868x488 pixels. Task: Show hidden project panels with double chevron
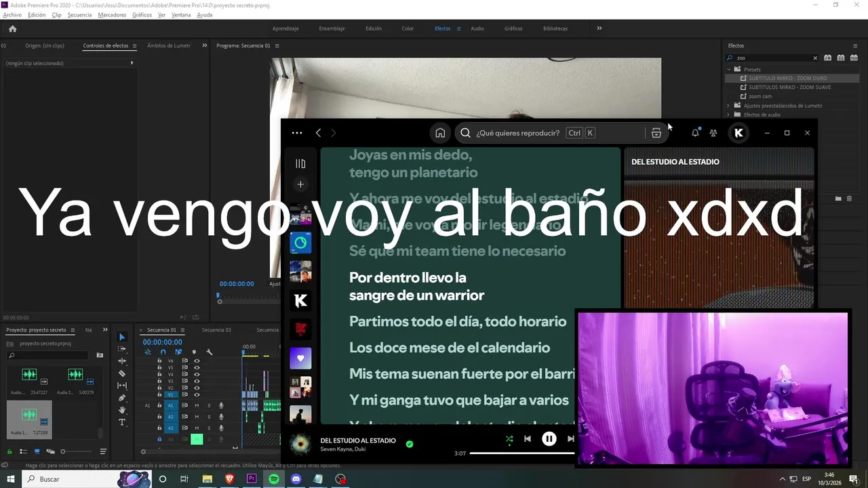105,330
